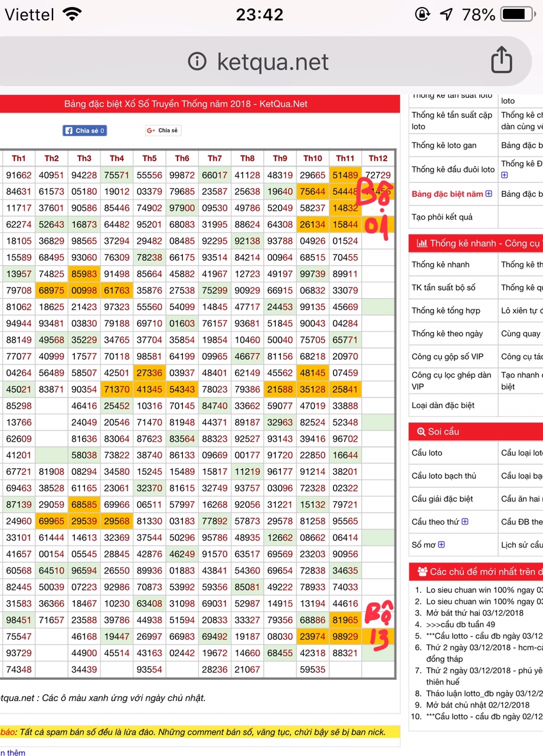
Task: Click the Các chủ đề mới nhất header
Action: pos(476,572)
